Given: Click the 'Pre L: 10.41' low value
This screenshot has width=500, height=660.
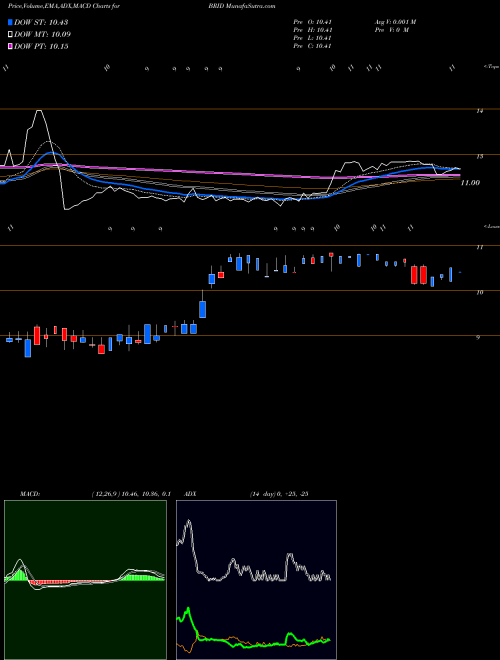Looking at the screenshot, I should pyautogui.click(x=313, y=38).
